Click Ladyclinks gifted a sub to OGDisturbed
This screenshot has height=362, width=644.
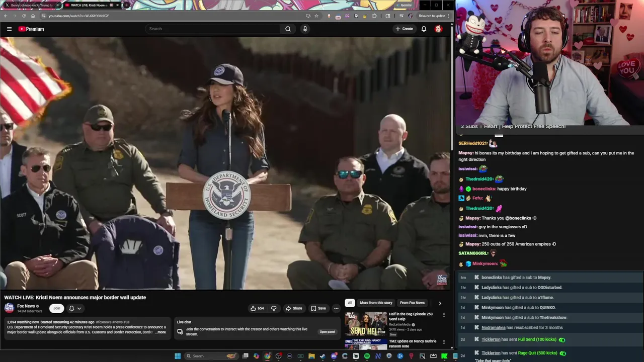tap(550, 288)
